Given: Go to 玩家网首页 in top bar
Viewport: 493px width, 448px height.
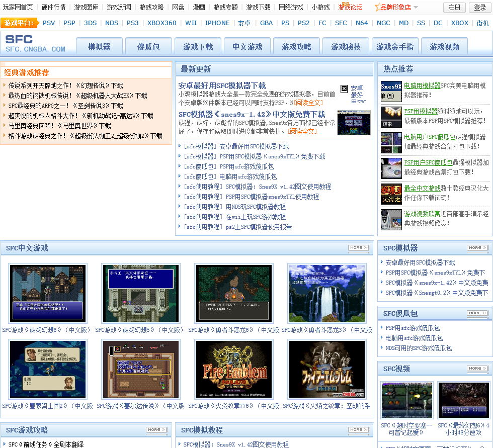Looking at the screenshot, I should (x=18, y=7).
